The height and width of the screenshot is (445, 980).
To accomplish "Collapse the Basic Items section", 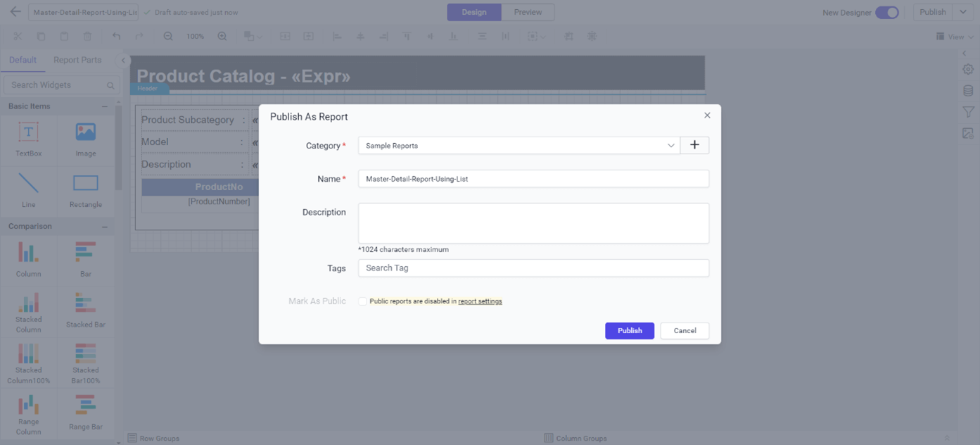I will coord(105,106).
